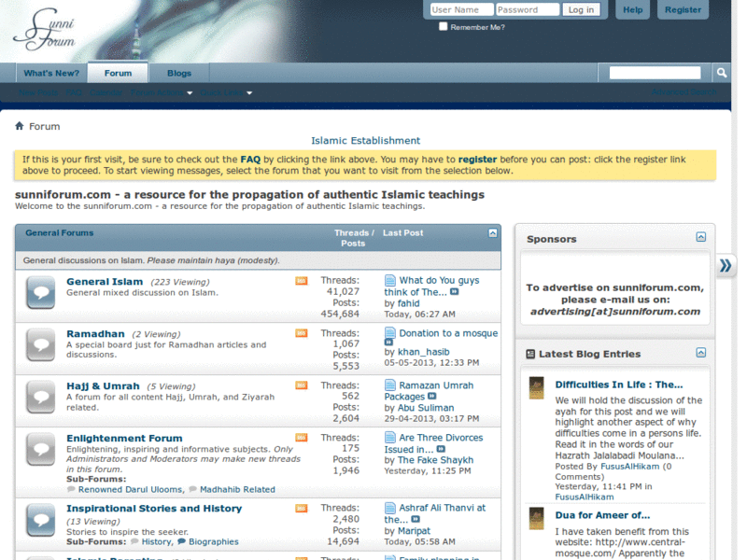Open the Biographies sub-forum
This screenshot has height=560, width=747.
click(x=214, y=542)
